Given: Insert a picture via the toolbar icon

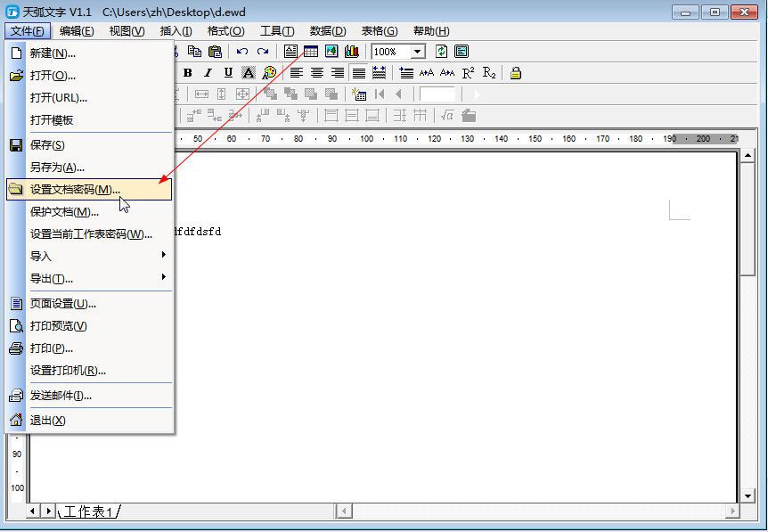Looking at the screenshot, I should pos(331,52).
